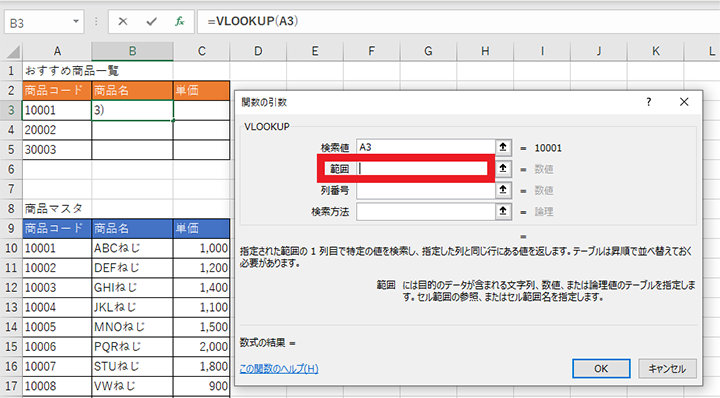The width and height of the screenshot is (720, 398).
Task: Select cell A4 with 20002
Action: [x=57, y=130]
